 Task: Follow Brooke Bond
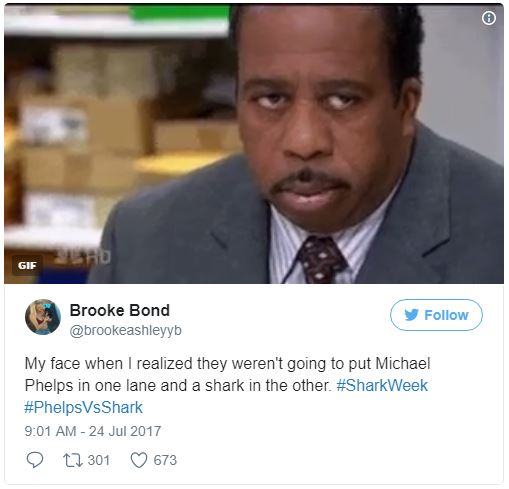[x=436, y=315]
